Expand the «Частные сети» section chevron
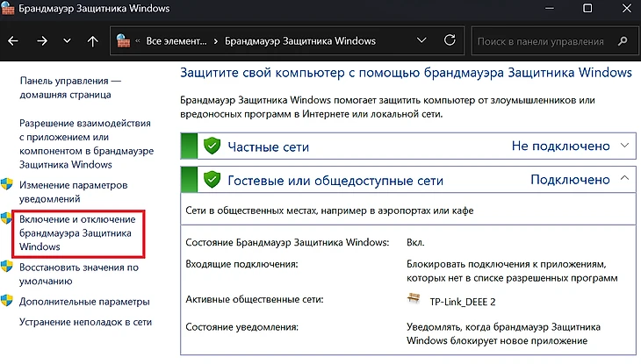Image resolution: width=641 pixels, height=364 pixels. click(624, 146)
